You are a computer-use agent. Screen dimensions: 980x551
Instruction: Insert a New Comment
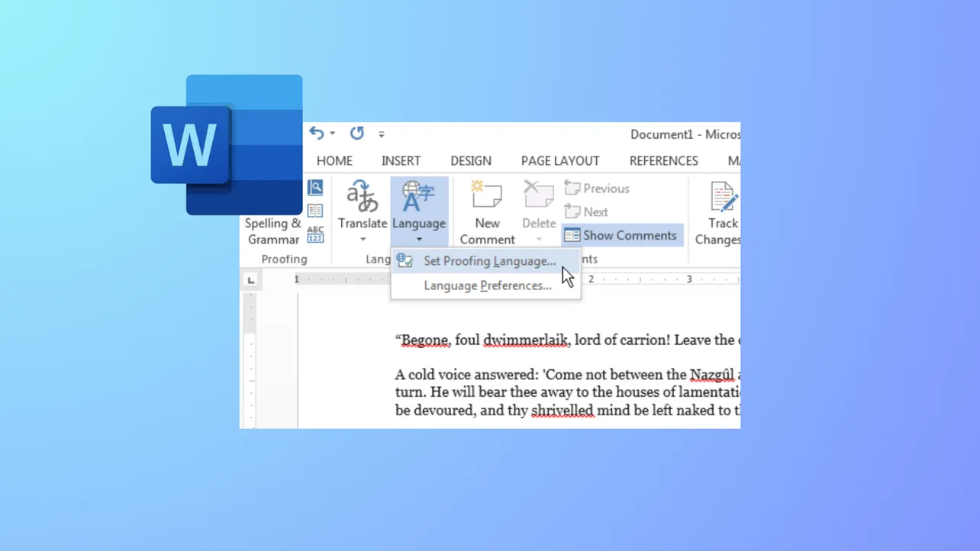pos(486,211)
